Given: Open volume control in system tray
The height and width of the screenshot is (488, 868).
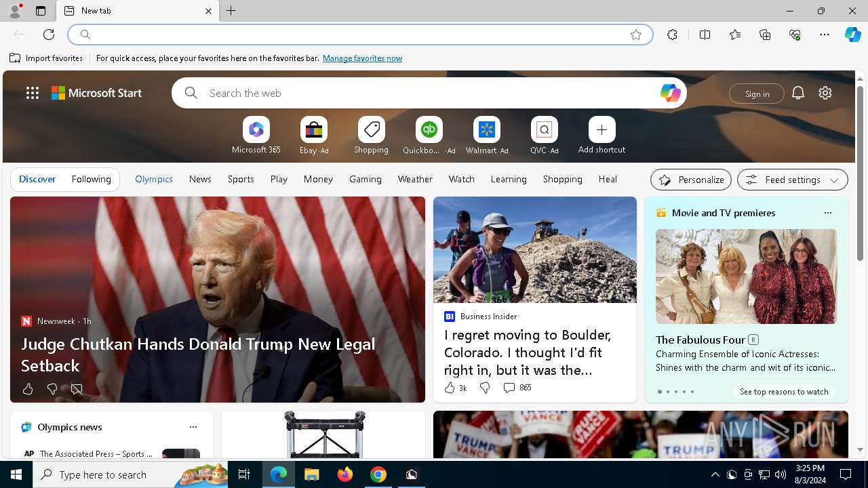Looking at the screenshot, I should point(780,474).
